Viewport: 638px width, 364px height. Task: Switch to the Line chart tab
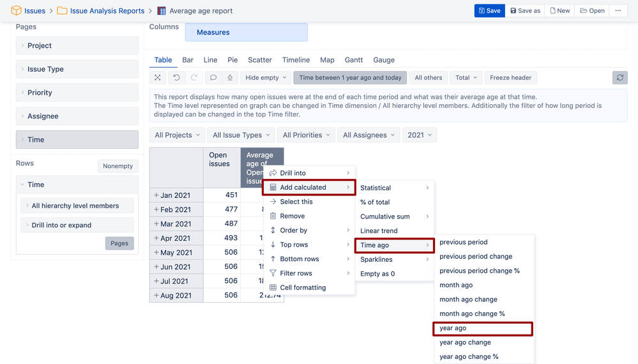[210, 60]
